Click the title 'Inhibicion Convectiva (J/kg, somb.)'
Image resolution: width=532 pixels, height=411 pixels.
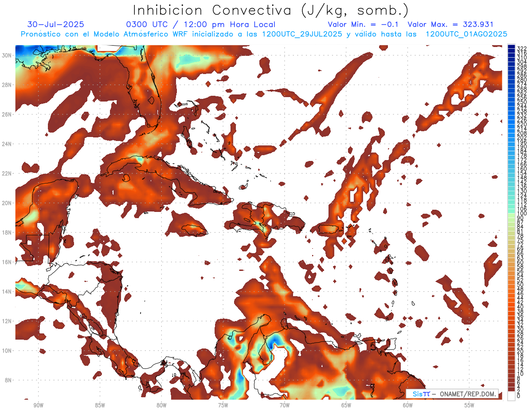pyautogui.click(x=271, y=10)
